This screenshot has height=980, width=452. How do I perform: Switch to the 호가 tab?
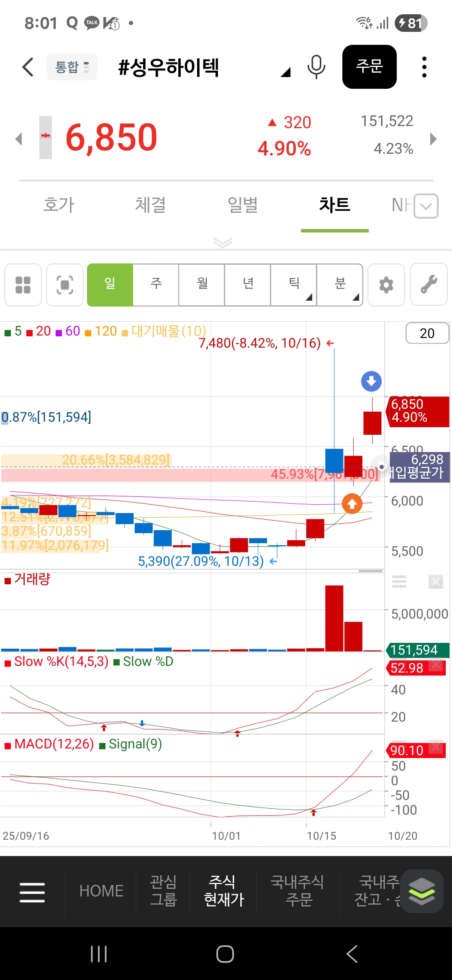(x=59, y=205)
